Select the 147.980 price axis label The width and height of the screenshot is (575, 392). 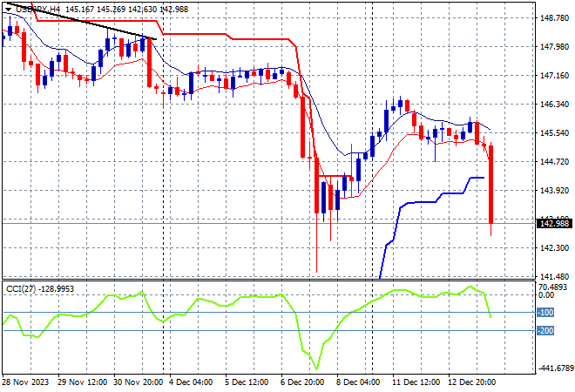(554, 47)
